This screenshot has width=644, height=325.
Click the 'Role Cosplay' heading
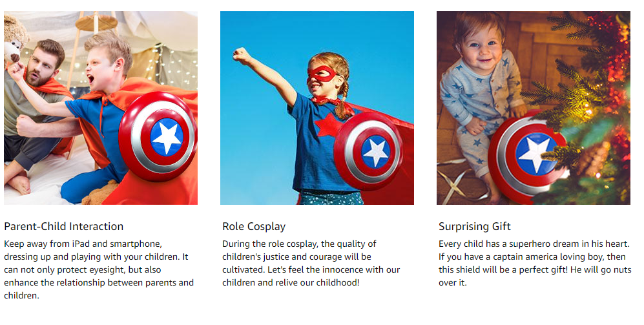point(254,226)
